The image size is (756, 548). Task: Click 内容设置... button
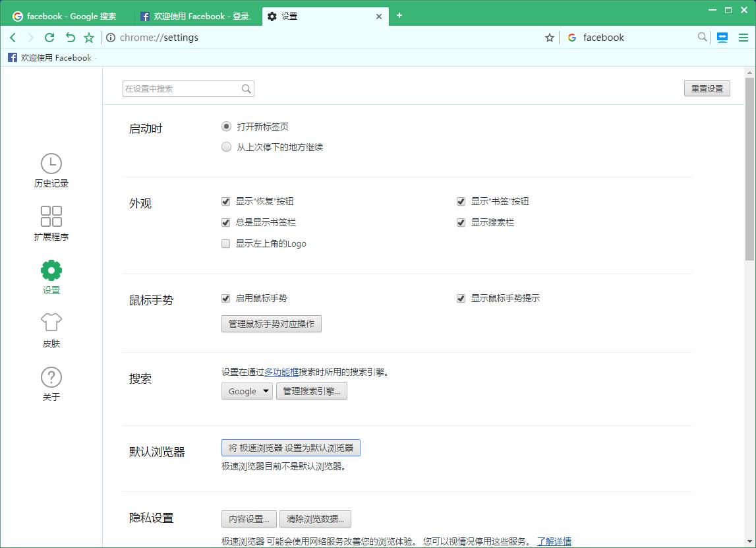pyautogui.click(x=248, y=519)
